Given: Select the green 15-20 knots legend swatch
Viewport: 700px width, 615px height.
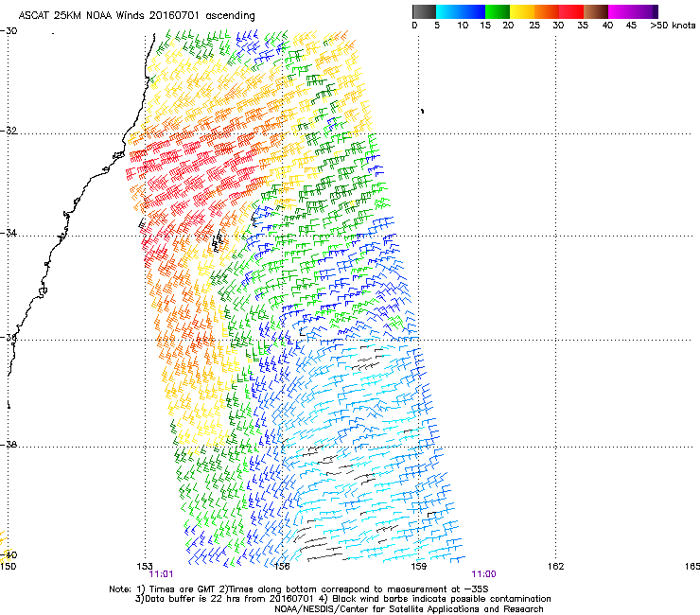Looking at the screenshot, I should click(498, 11).
